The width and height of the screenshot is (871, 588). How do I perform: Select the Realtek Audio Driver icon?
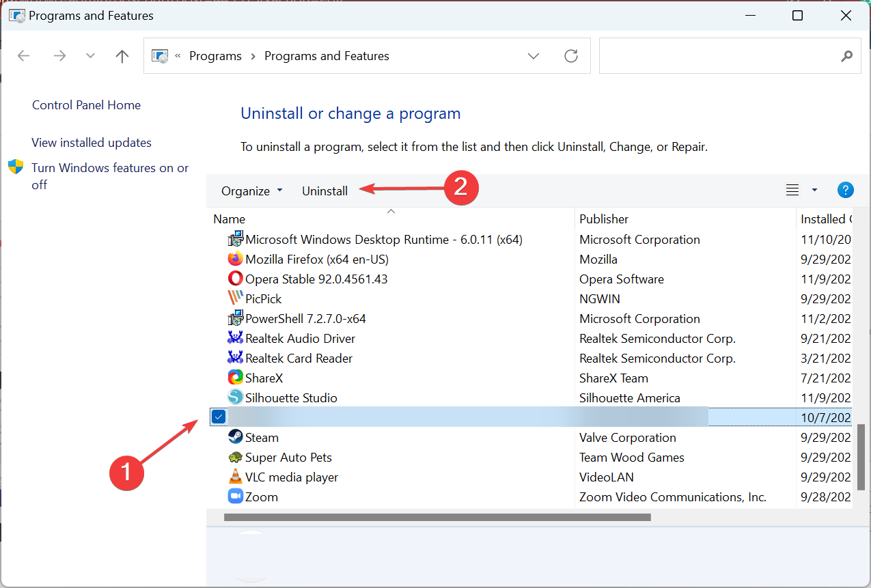[236, 338]
